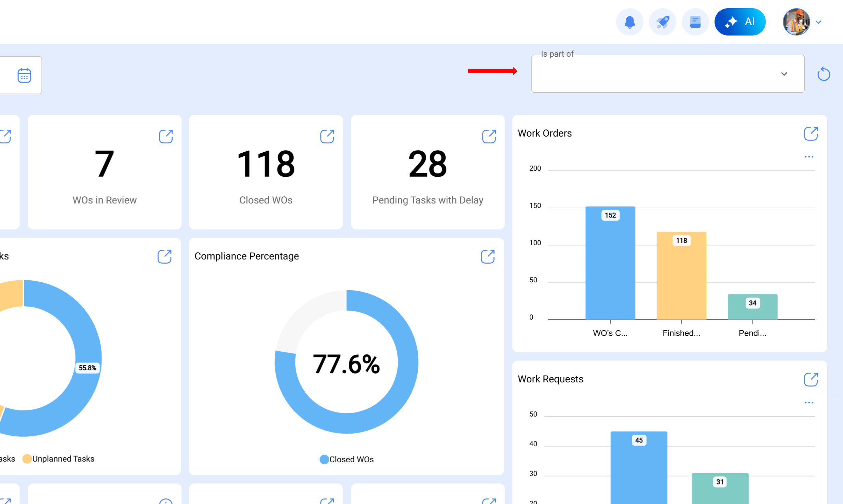843x504 pixels.
Task: Open WOs in Review card externally
Action: click(166, 136)
